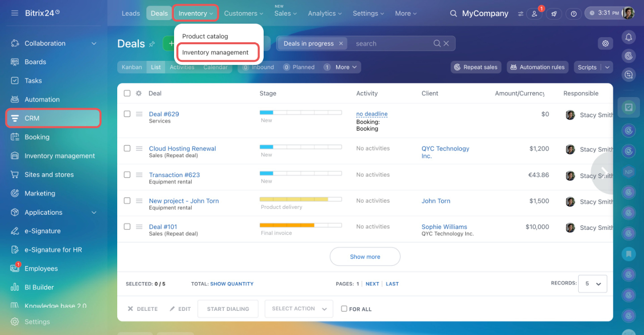This screenshot has width=644, height=335.
Task: Click the layout switch icon beside MyCompany
Action: (x=520, y=14)
